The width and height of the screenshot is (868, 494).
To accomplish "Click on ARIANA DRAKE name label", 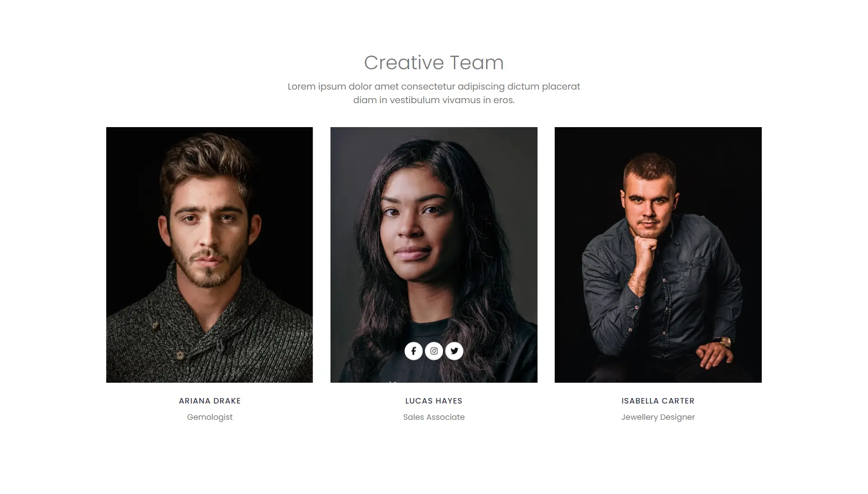I will click(x=209, y=400).
